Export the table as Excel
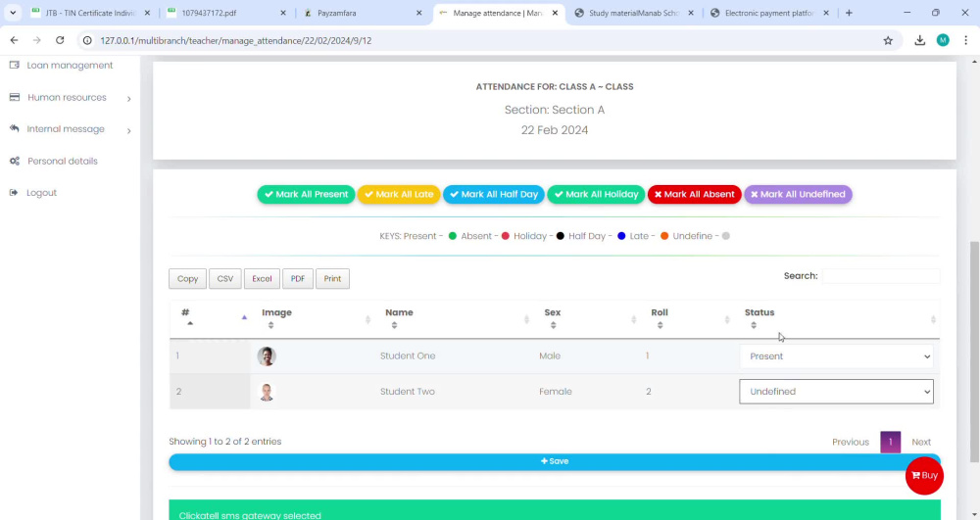Screen dimensions: 980x520 [x=262, y=279]
